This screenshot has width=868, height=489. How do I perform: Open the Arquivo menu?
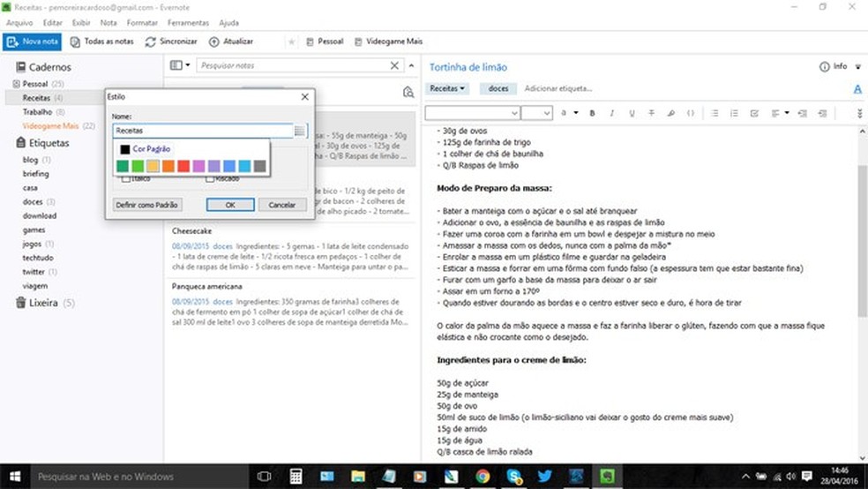pos(19,23)
